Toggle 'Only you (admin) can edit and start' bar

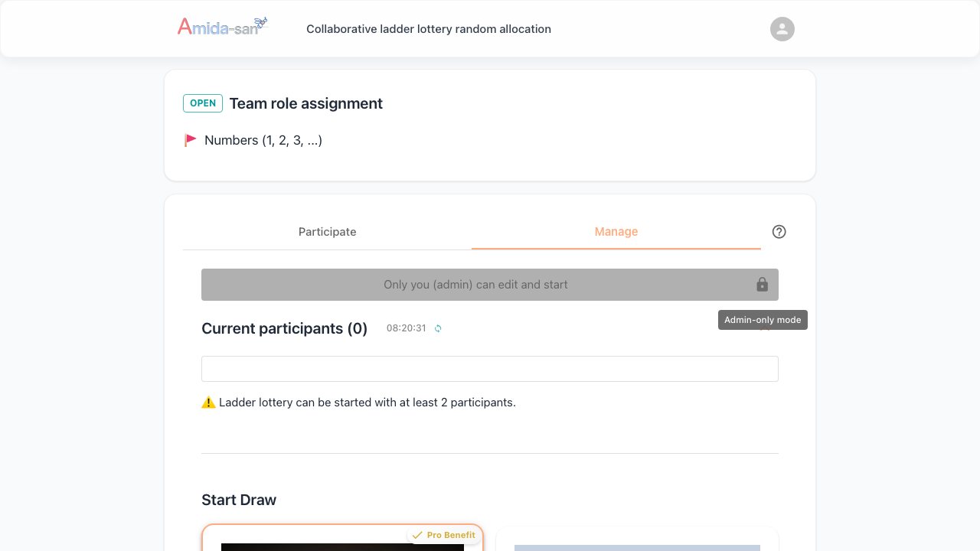pos(490,285)
